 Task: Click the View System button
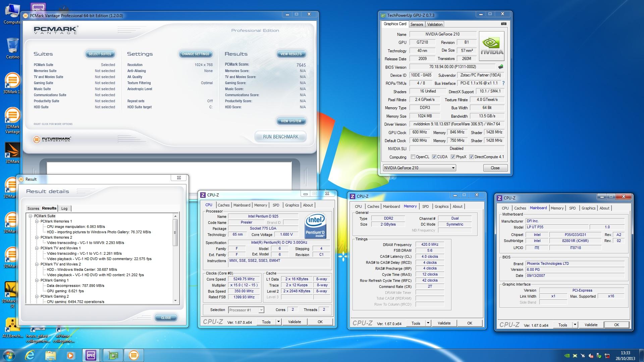click(x=291, y=121)
